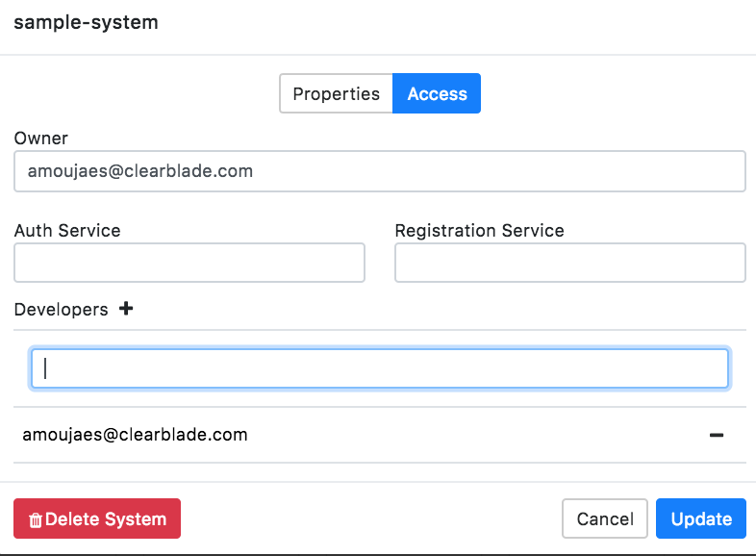This screenshot has height=556, width=756.
Task: Click into the Registration Service field
Action: (x=569, y=263)
